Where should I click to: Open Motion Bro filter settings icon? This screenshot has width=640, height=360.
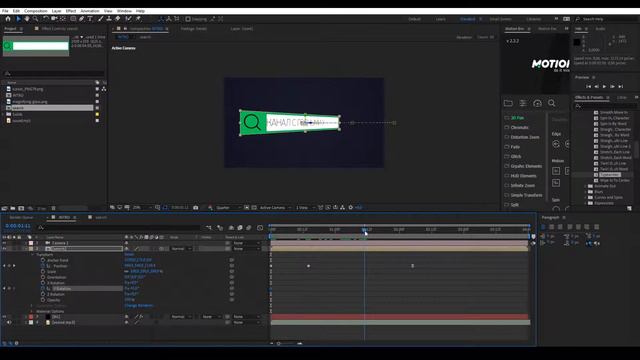tap(523, 103)
